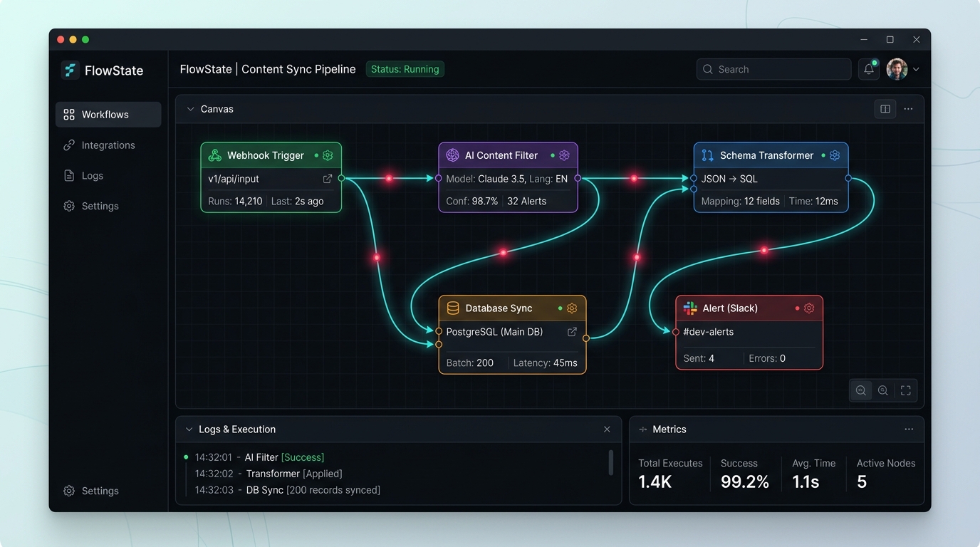Open the Metrics panel more options

pos(909,429)
